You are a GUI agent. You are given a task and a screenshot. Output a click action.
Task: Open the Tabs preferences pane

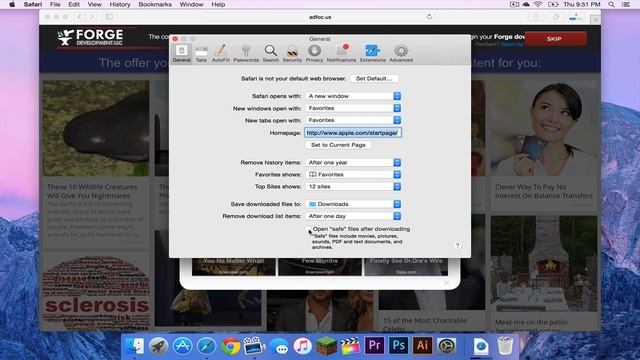(x=201, y=53)
